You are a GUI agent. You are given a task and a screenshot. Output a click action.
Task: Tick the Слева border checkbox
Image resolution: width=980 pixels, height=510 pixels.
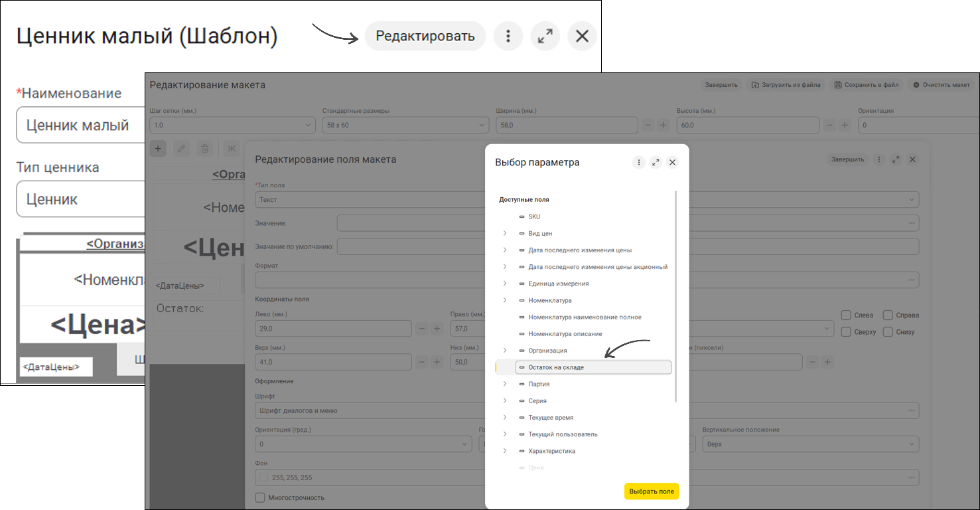(846, 315)
